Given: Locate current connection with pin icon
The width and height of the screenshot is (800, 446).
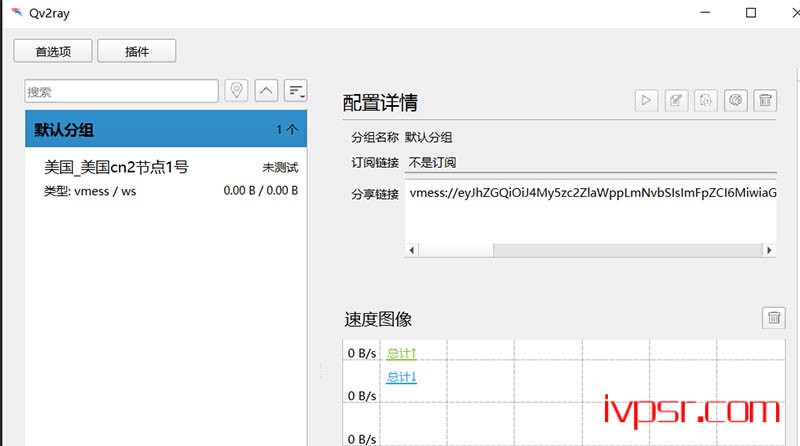Looking at the screenshot, I should pos(236,91).
